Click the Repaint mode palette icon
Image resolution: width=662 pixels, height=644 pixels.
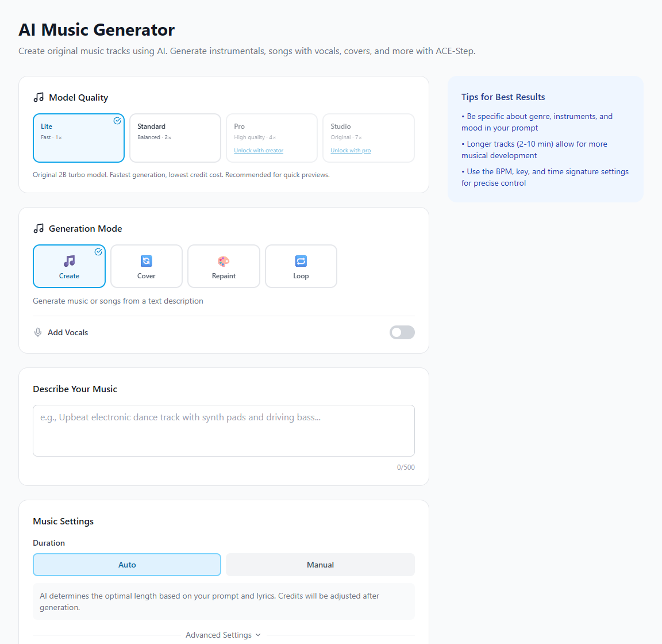[224, 261]
